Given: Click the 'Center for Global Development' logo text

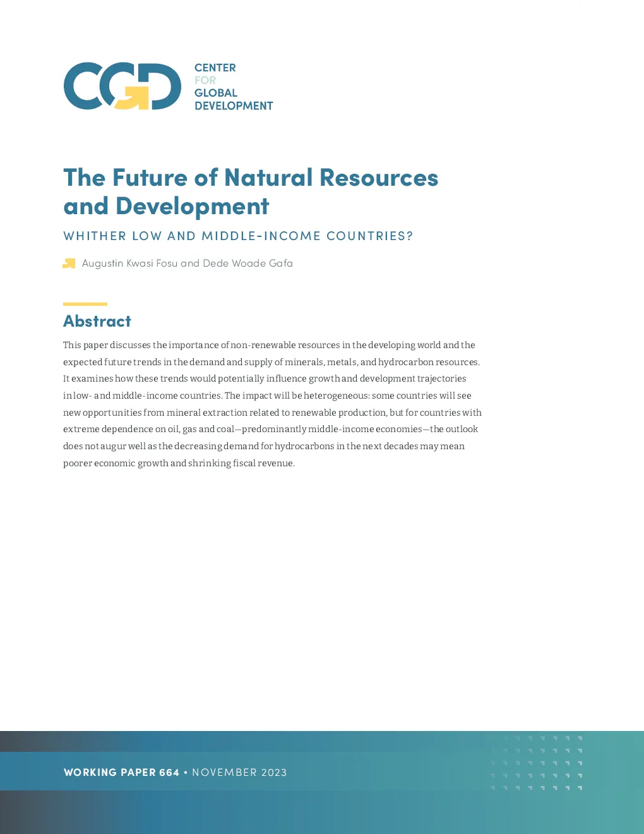Looking at the screenshot, I should (x=234, y=87).
